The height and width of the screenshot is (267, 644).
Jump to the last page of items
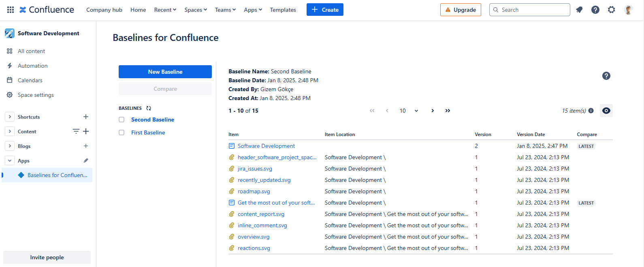[x=448, y=111]
